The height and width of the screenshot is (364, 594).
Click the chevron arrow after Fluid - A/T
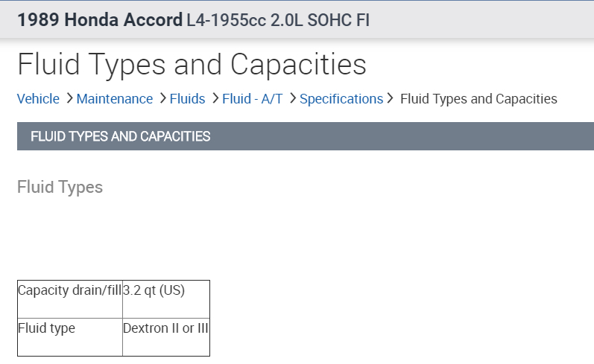tap(291, 98)
